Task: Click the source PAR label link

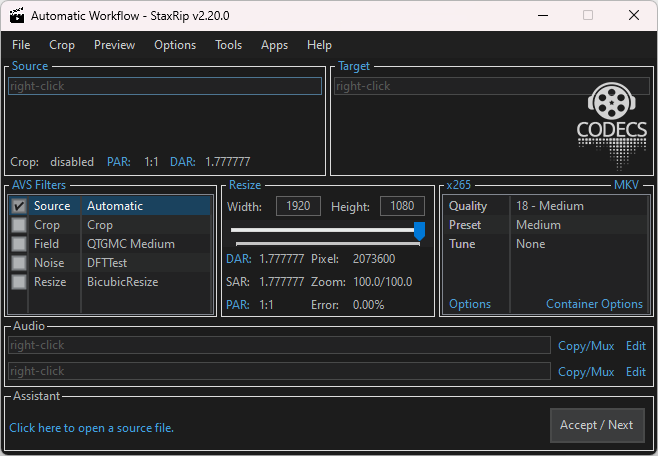Action: tap(119, 162)
